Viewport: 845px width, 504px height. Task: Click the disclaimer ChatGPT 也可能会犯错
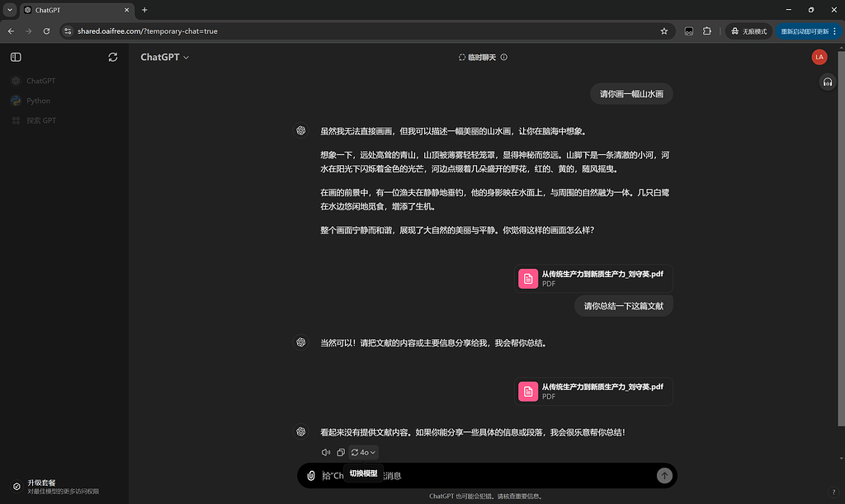coord(487,497)
